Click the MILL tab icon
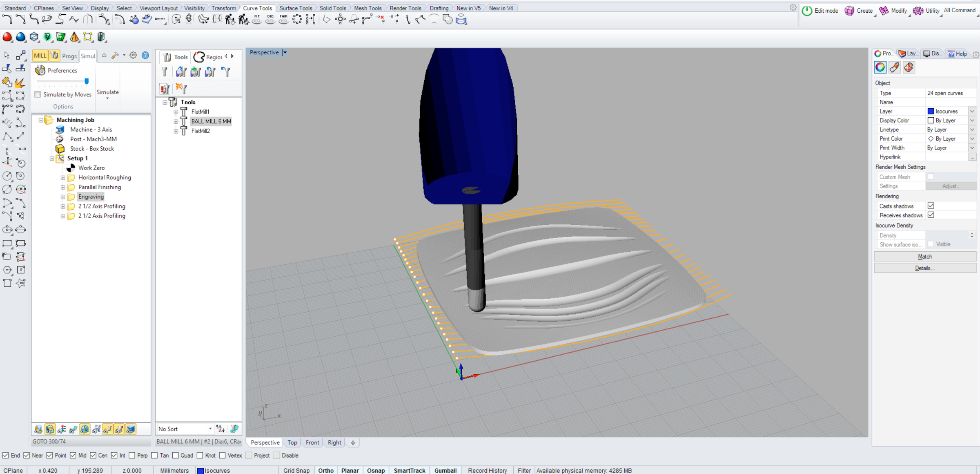 pyautogui.click(x=40, y=56)
